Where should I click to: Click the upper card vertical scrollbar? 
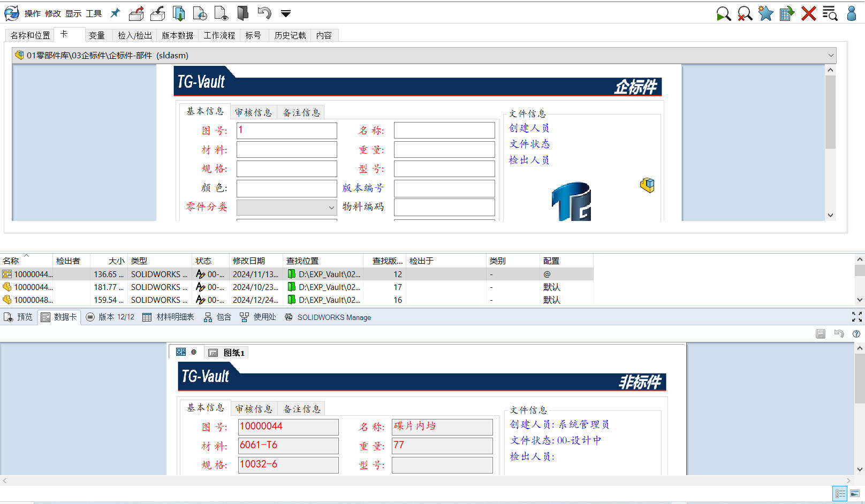point(830,112)
